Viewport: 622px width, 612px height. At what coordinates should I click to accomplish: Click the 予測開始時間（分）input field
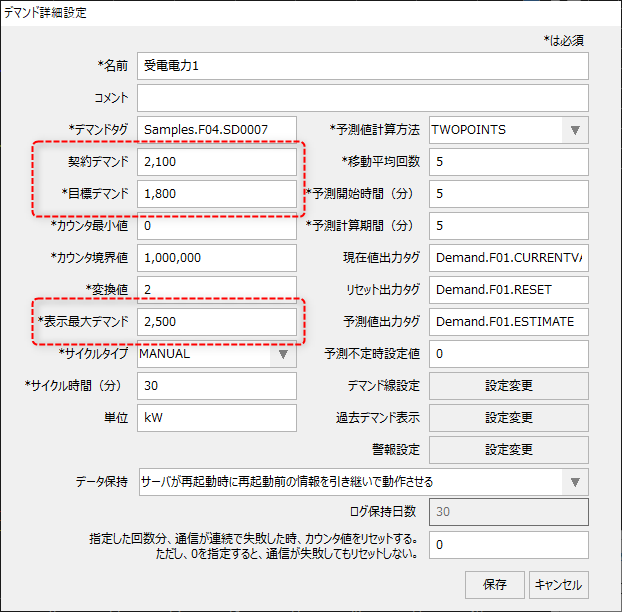(509, 194)
